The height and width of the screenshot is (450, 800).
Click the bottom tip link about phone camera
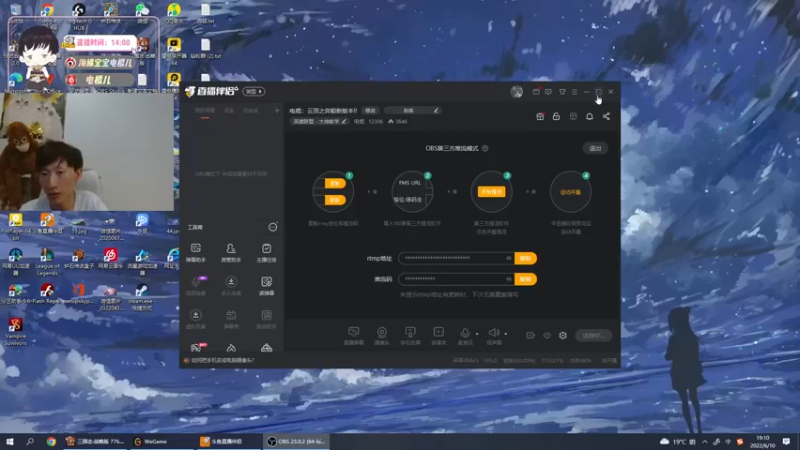tap(223, 360)
